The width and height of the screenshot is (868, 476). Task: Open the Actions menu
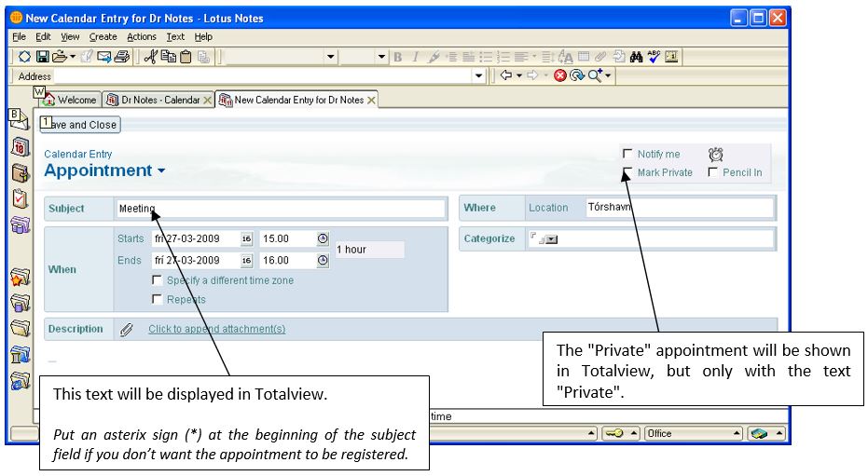141,37
